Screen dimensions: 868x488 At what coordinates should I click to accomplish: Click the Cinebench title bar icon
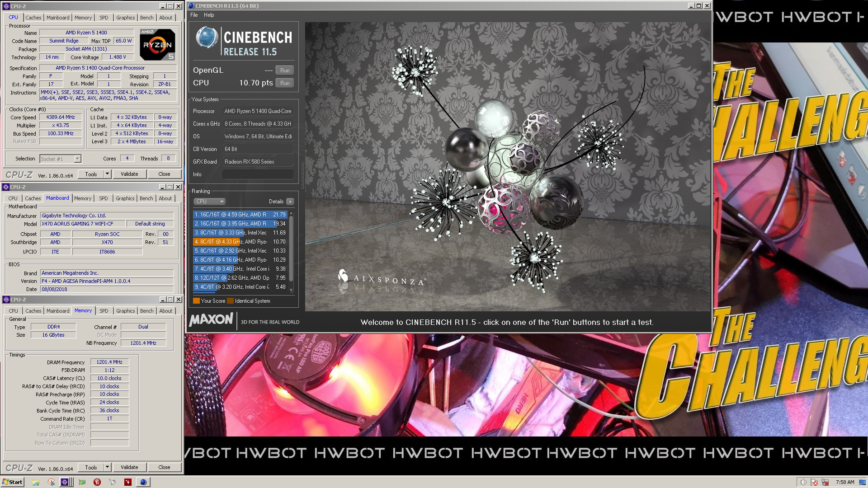[191, 6]
